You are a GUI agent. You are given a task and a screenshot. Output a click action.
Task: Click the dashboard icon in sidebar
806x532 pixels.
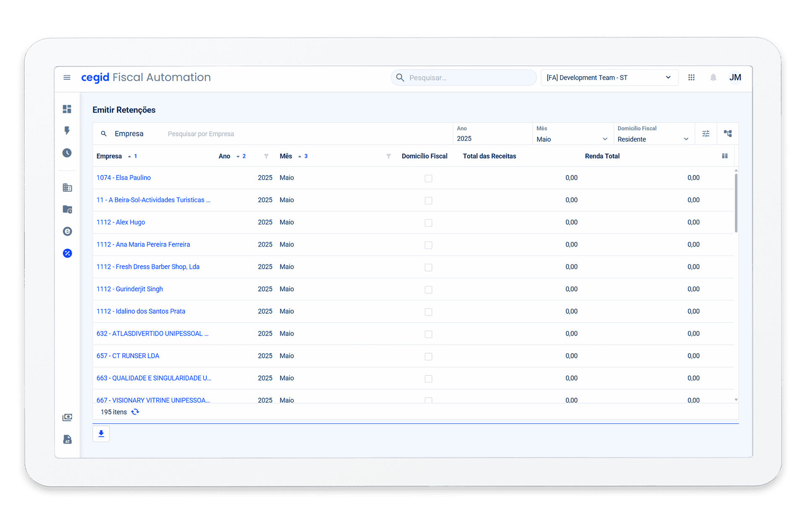click(67, 109)
